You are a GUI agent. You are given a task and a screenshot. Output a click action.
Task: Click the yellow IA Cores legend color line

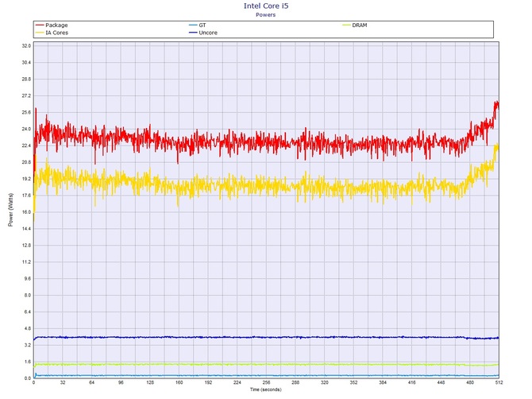click(40, 33)
